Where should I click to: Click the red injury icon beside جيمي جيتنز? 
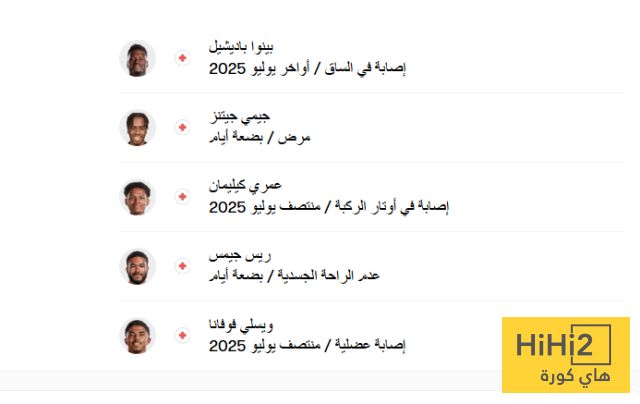[x=182, y=128]
